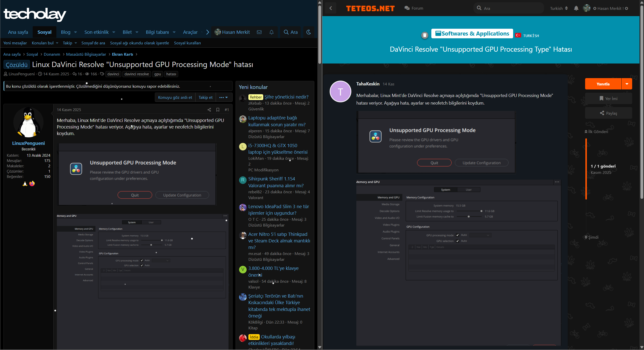Expand the Konuları bul submenu
Screen dimensions: 644x350
click(57, 43)
